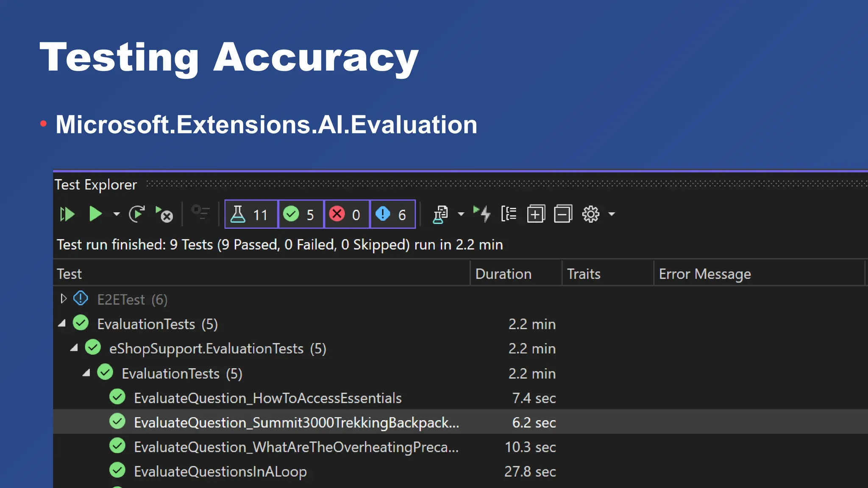Click the 7.4 sec duration value
The height and width of the screenshot is (488, 868).
pos(534,398)
